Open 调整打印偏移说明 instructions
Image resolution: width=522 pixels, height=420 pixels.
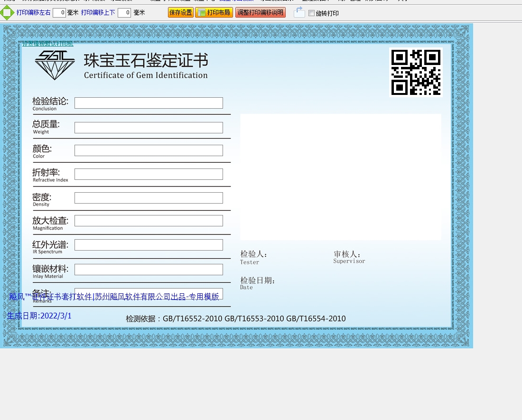click(x=261, y=13)
